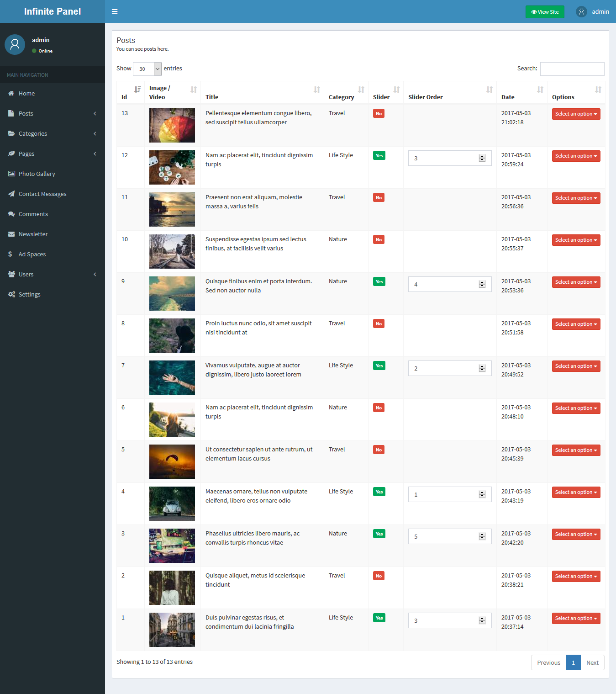The image size is (616, 694).
Task: Open Settings via the gear icon
Action: coord(11,294)
